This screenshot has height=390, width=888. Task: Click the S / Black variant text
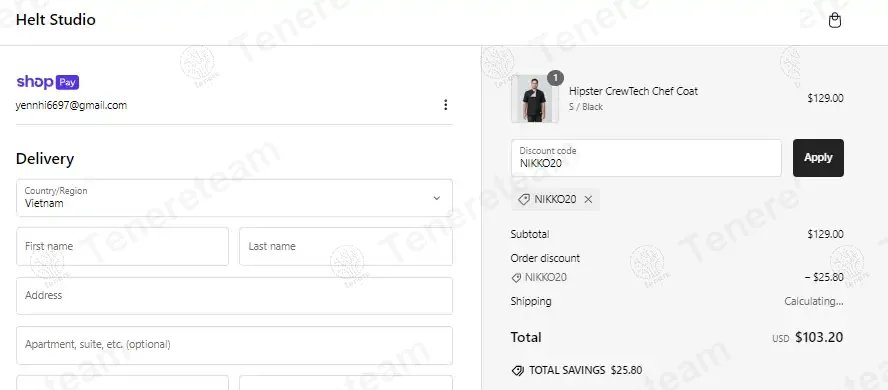click(586, 107)
